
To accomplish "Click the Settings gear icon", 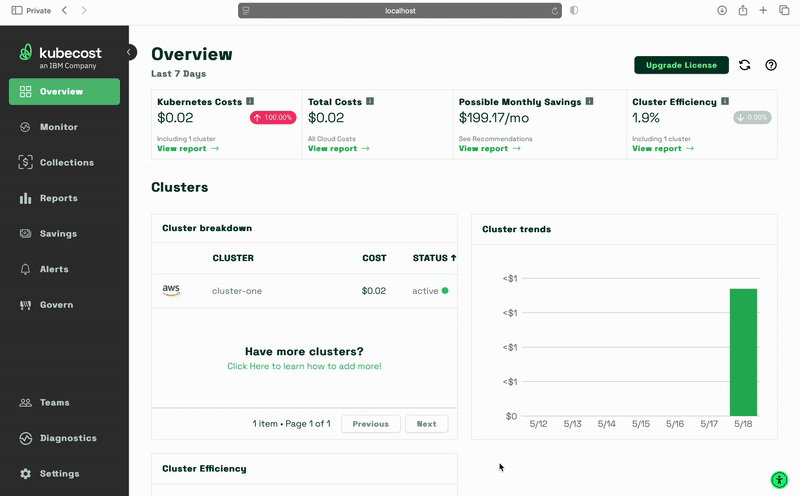I will pyautogui.click(x=25, y=474).
